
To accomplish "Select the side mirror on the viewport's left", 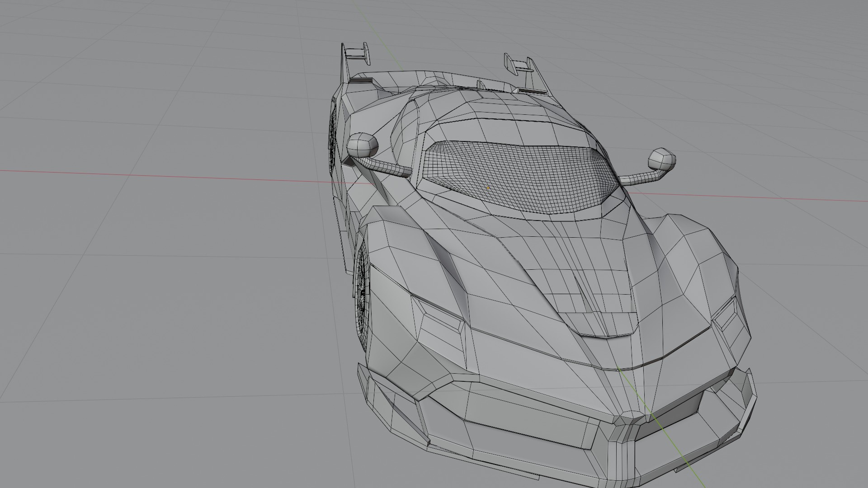I will (362, 145).
